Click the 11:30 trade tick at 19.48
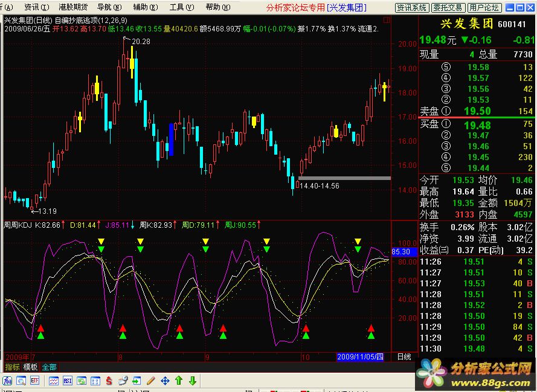Screen dimensions: 537x392 [476, 349]
